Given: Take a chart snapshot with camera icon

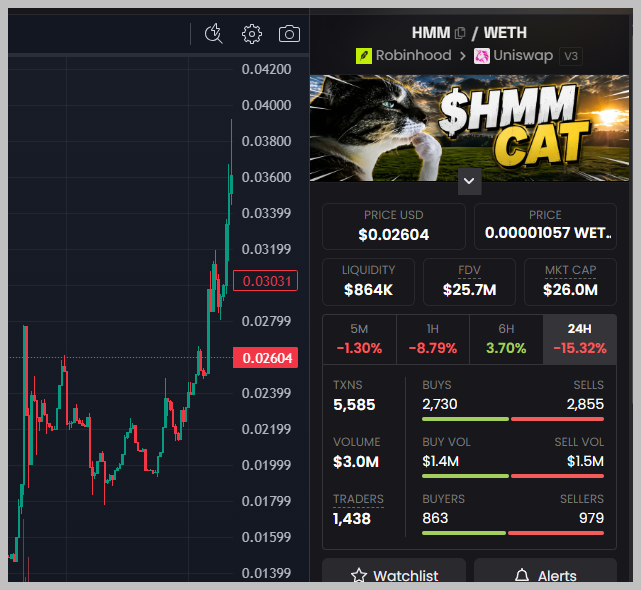Looking at the screenshot, I should [x=289, y=34].
